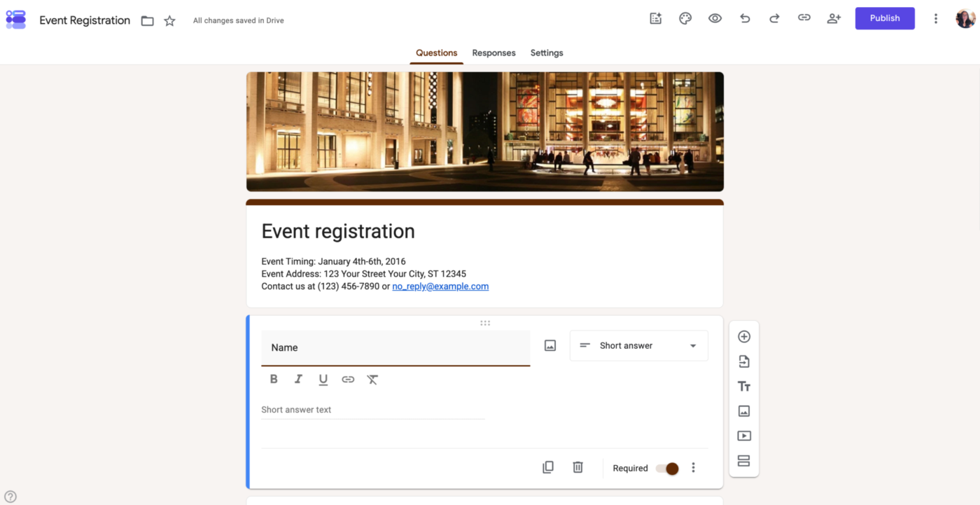Click the Event Registration document name

[x=85, y=20]
